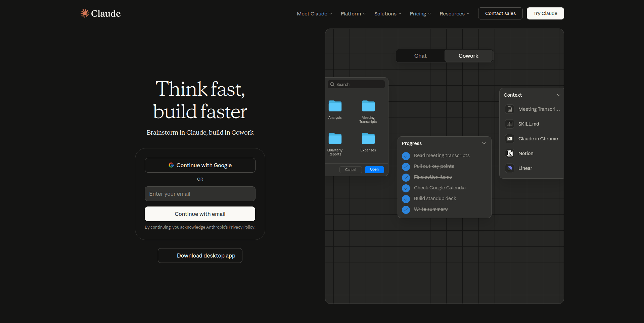Click Continue with Google button
Screen dimensions: 644x323
tap(200, 165)
